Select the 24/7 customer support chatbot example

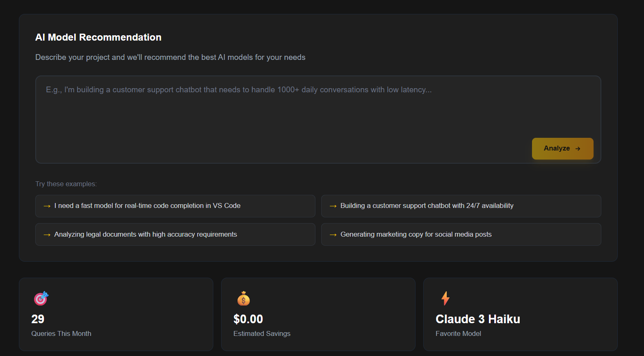click(427, 206)
